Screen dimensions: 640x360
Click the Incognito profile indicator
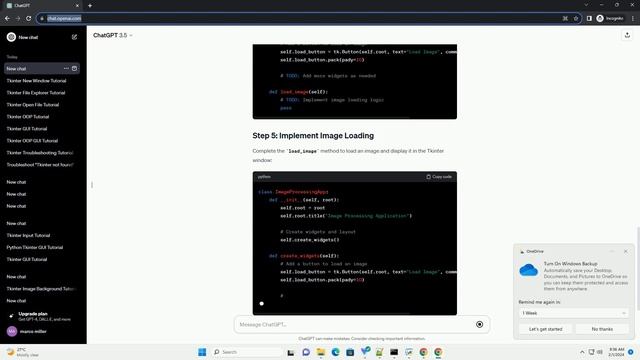coord(610,18)
